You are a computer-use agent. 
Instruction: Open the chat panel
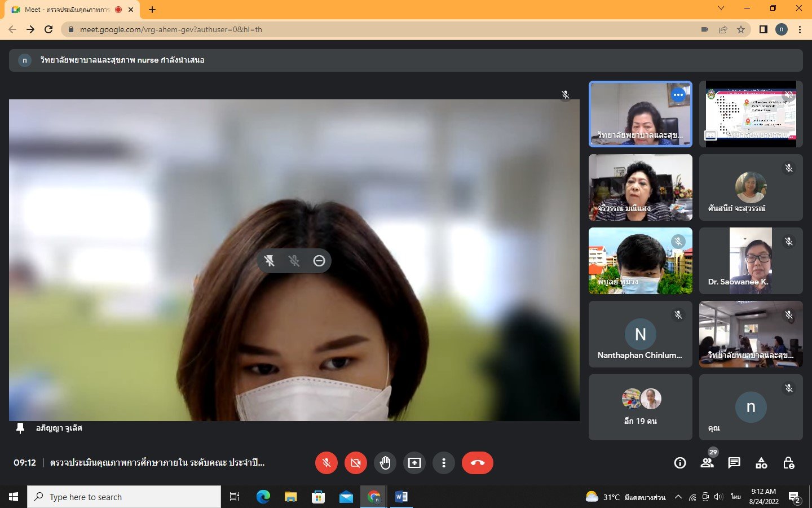coord(734,463)
